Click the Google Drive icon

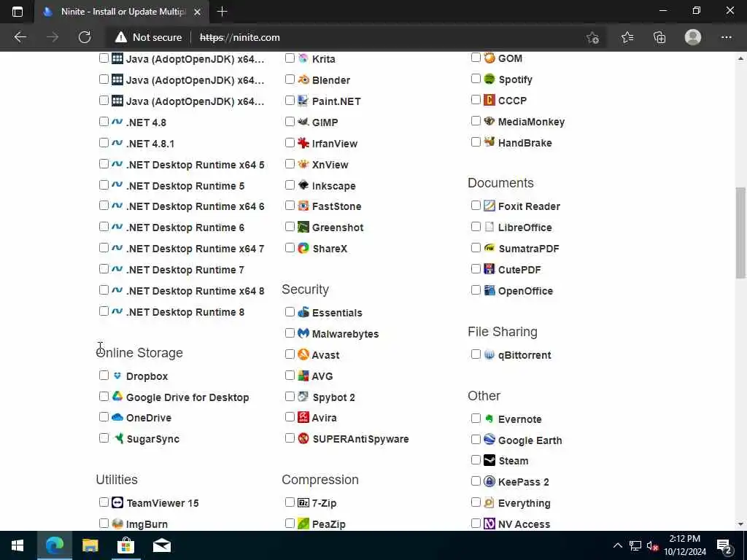117,397
